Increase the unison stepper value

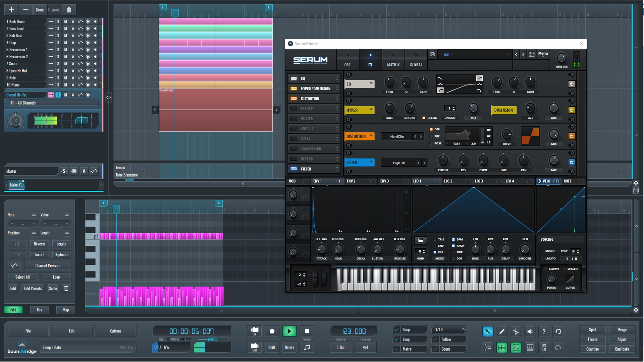pyautogui.click(x=454, y=107)
